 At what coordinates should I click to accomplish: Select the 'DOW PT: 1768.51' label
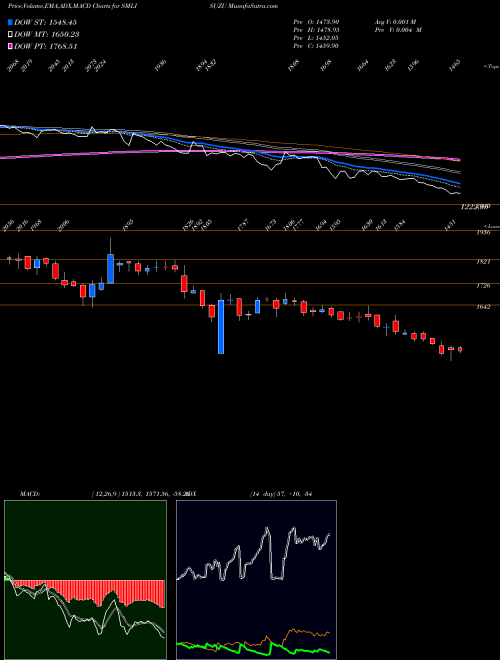pyautogui.click(x=45, y=46)
